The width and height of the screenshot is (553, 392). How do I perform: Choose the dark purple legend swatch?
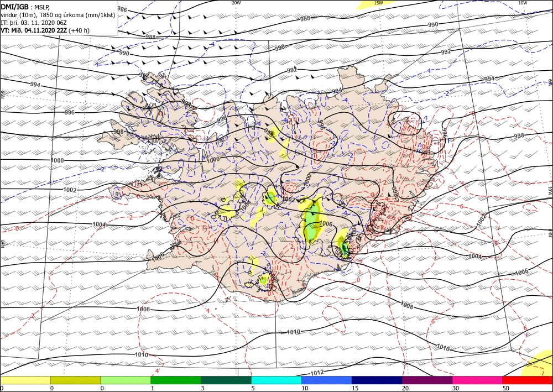click(x=427, y=380)
